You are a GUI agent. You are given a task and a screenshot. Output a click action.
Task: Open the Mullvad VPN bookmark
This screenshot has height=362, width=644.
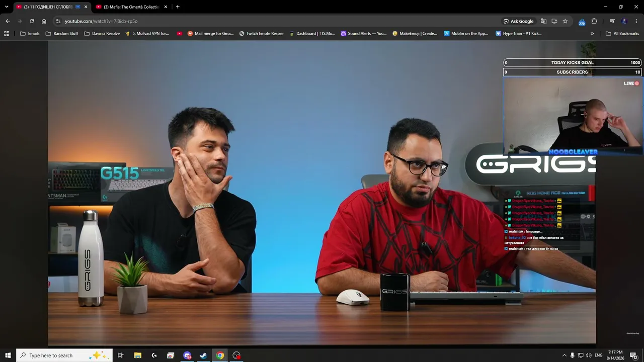point(147,34)
